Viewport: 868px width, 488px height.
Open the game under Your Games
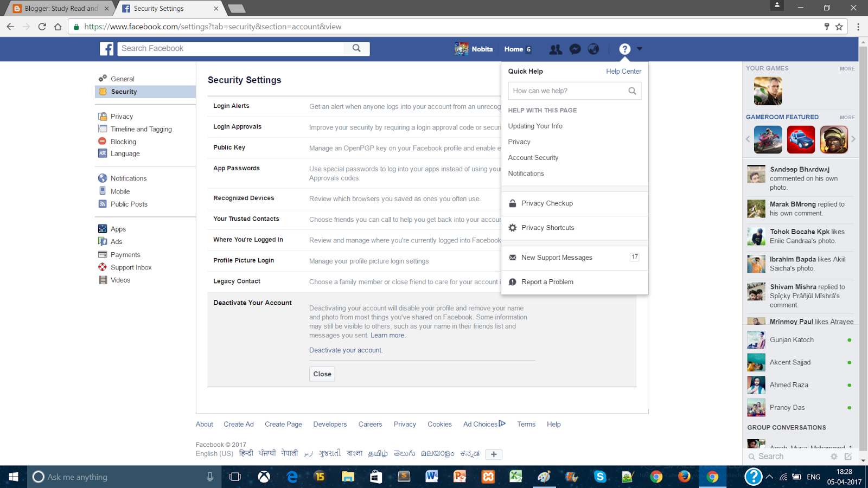pyautogui.click(x=768, y=91)
